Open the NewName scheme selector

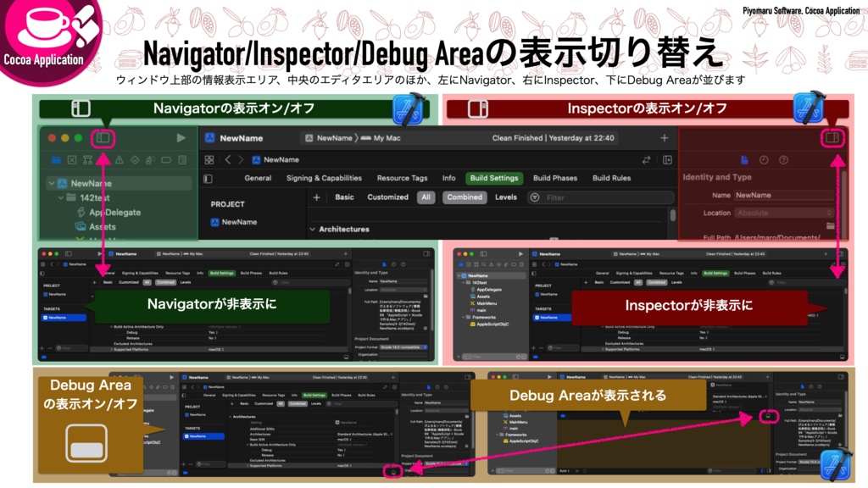coord(329,138)
